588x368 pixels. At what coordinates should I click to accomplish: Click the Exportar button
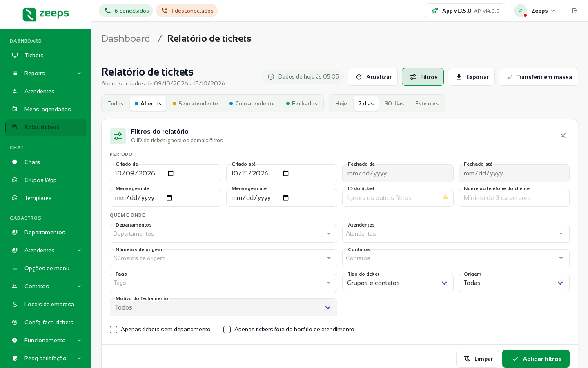pyautogui.click(x=471, y=77)
